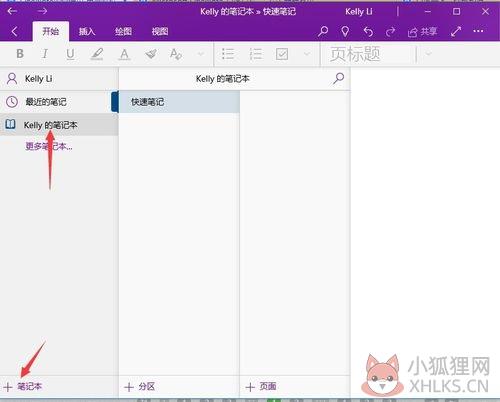Add a new 页面 page

point(261,387)
